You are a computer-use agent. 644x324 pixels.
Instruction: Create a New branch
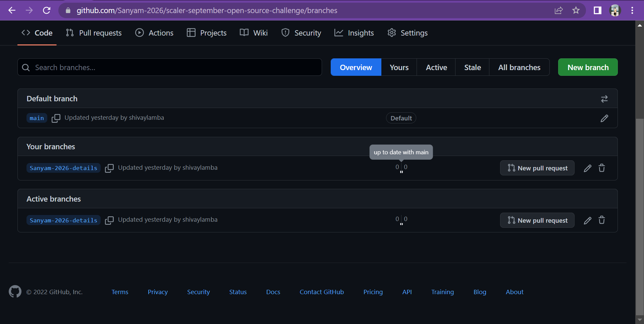(588, 67)
